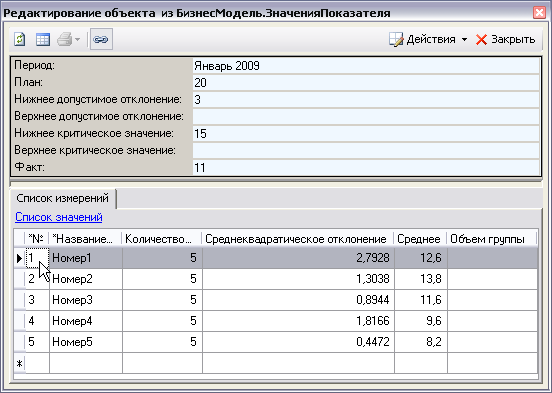552x393 pixels.
Task: Click the Закрыть button
Action: (506, 39)
